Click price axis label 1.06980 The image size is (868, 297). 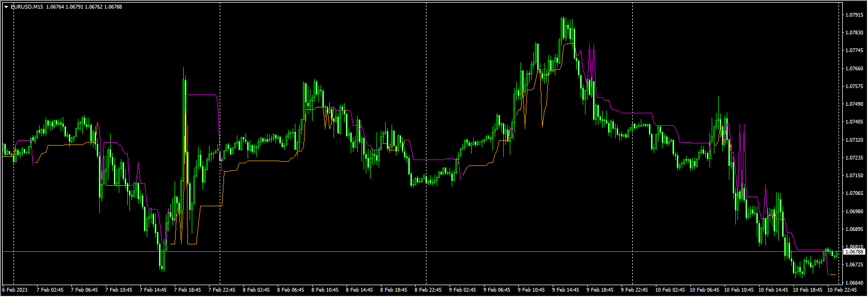coord(854,211)
